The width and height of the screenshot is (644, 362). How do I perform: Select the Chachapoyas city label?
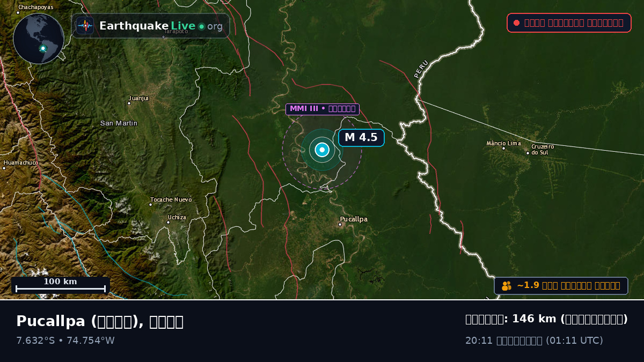[x=36, y=8]
